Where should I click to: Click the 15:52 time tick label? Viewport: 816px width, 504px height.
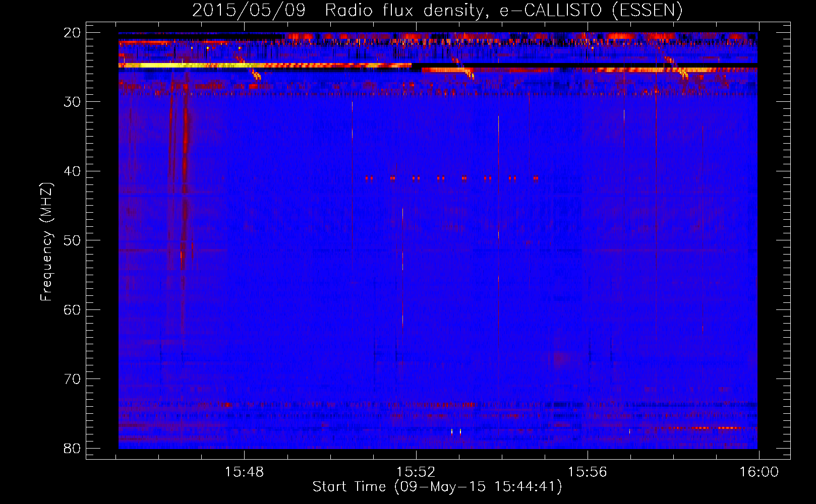(416, 472)
